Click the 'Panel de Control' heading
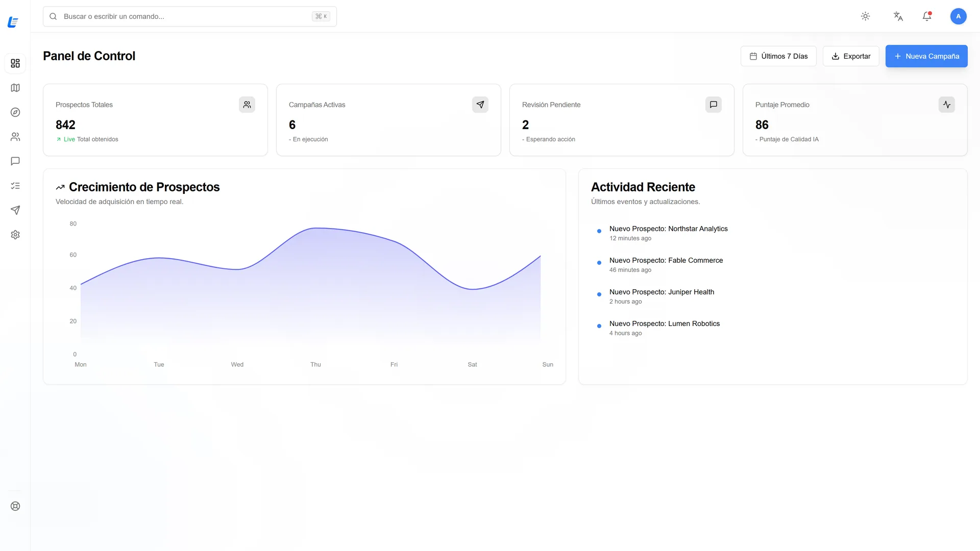This screenshot has height=551, width=980. tap(89, 56)
